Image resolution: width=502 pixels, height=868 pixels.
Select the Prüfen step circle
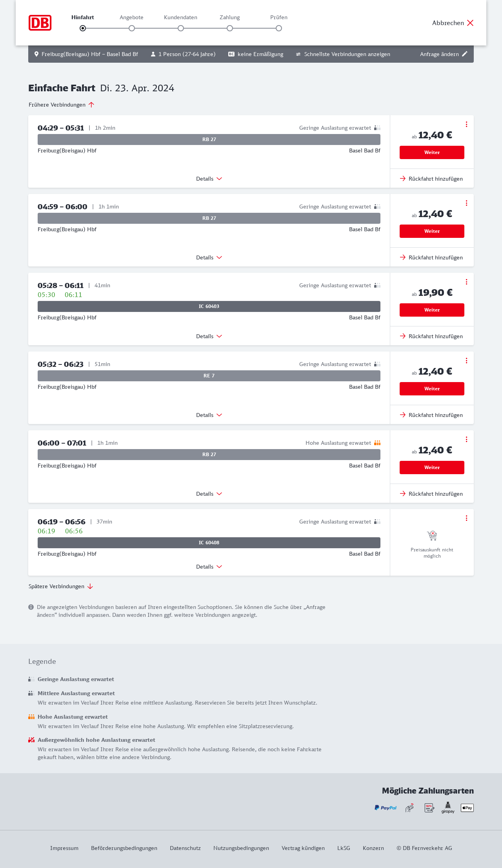coord(279,28)
